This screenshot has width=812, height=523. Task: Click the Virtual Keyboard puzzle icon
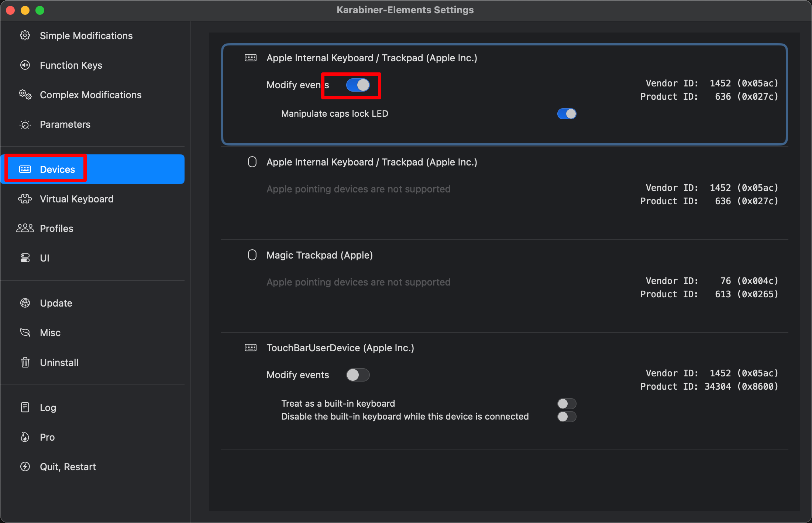tap(25, 199)
